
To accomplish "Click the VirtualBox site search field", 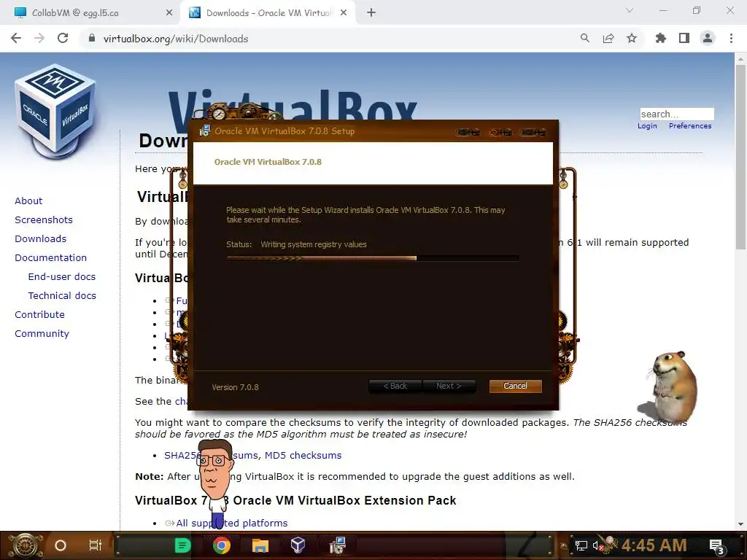I will (x=676, y=114).
